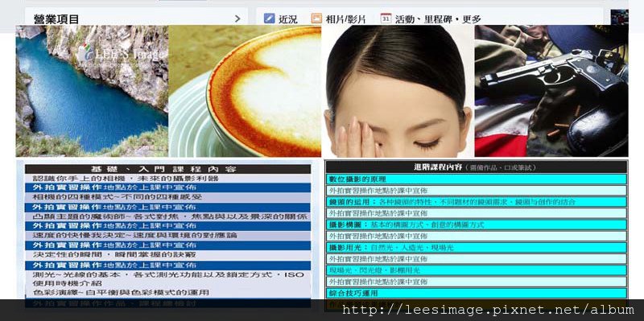Select the row 測光~光線的基本
The width and height of the screenshot is (644, 321).
coord(168,279)
